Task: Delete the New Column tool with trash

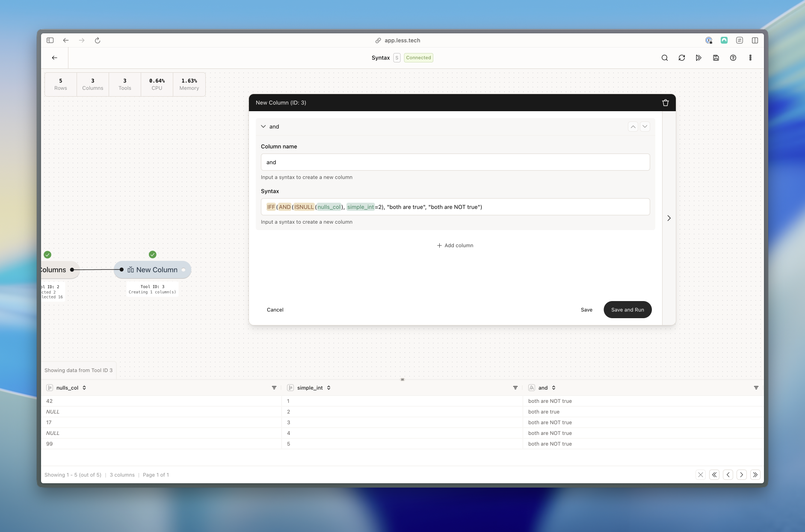Action: coord(666,103)
